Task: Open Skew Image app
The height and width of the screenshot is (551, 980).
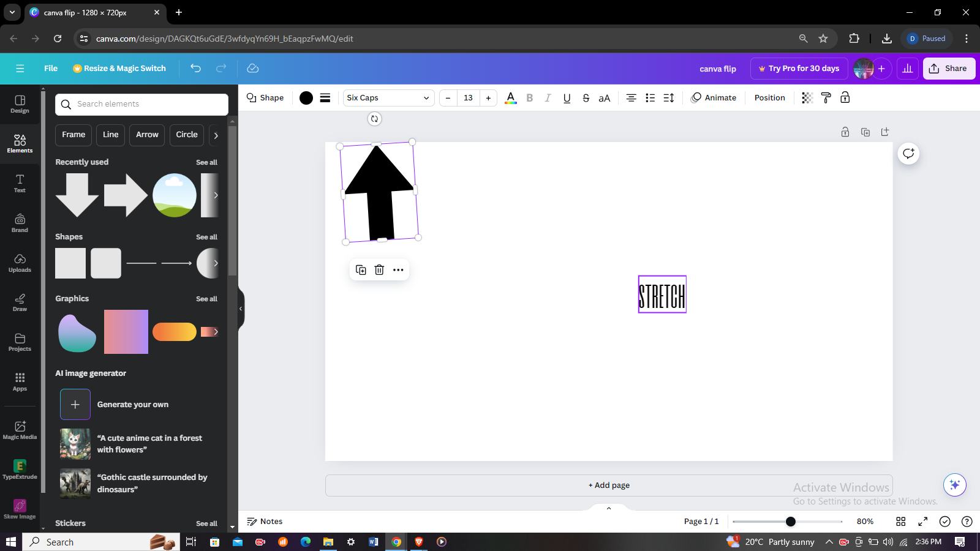Action: pyautogui.click(x=20, y=509)
